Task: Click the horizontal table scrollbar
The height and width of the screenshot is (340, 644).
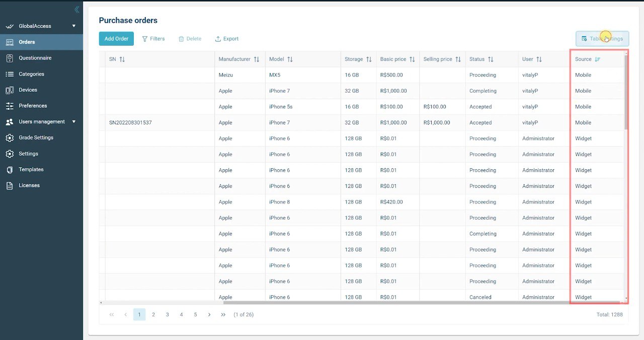Action: [422, 303]
